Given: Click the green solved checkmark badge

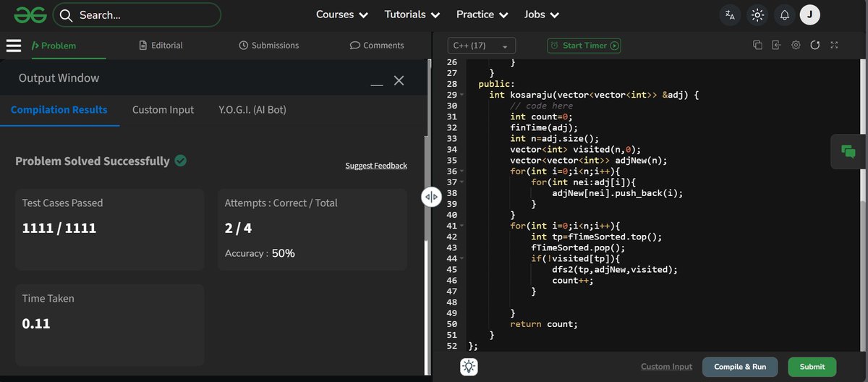Looking at the screenshot, I should pyautogui.click(x=181, y=161).
